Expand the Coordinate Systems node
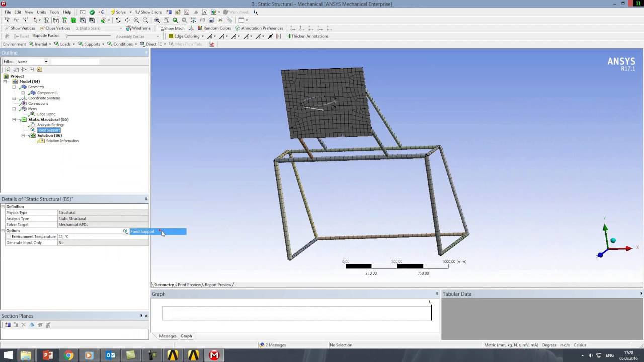Screen dimensions: 644x362 click(14, 98)
